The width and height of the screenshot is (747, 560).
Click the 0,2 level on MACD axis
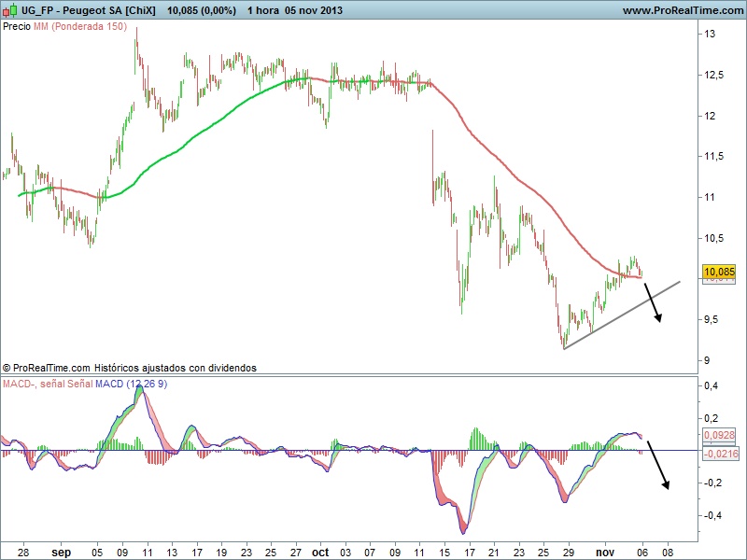pos(712,418)
